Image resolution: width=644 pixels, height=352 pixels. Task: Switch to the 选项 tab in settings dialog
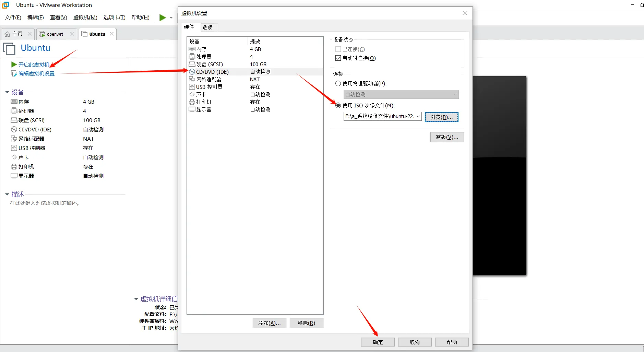208,27
